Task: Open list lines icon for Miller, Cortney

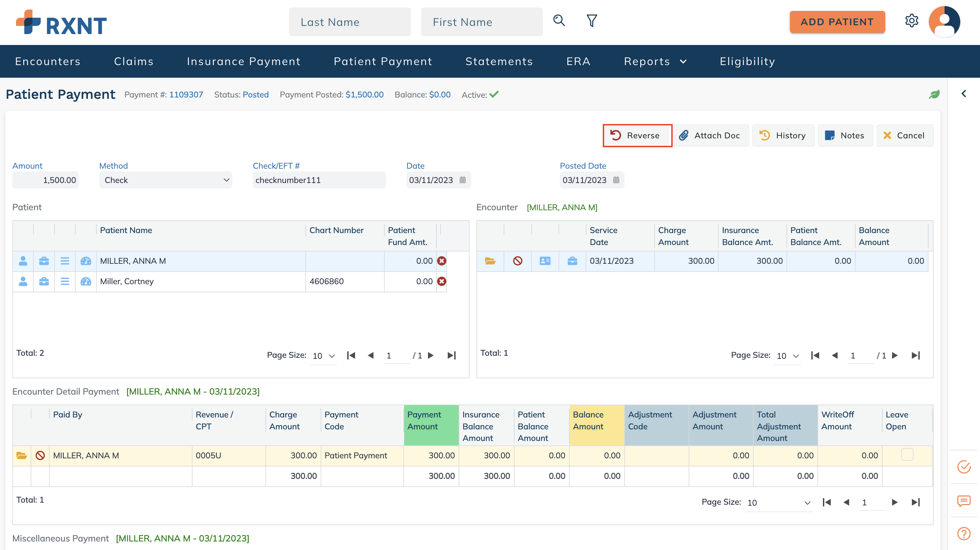Action: (x=65, y=281)
